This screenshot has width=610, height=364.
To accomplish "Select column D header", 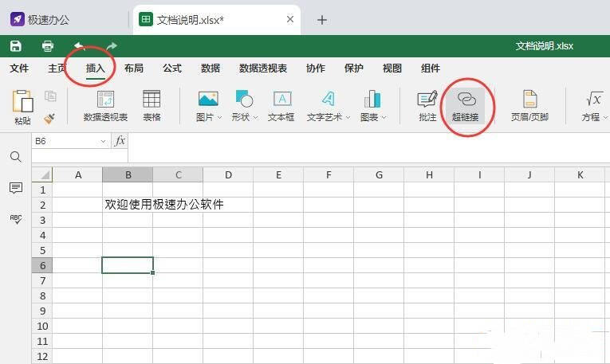I will (x=228, y=174).
